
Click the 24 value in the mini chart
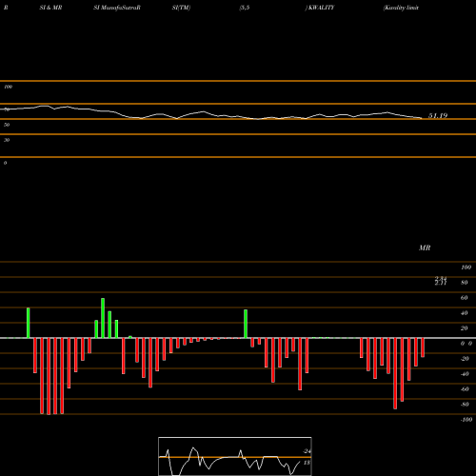click(x=307, y=451)
